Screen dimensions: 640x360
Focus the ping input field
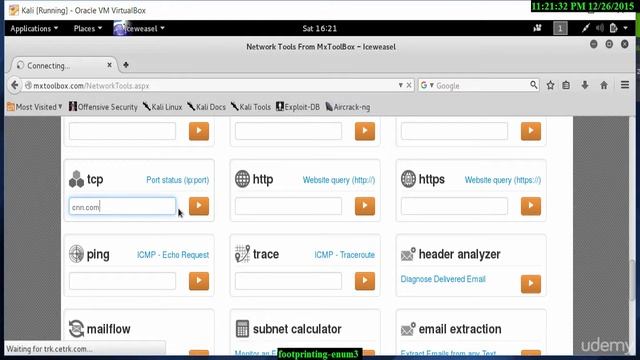(122, 281)
